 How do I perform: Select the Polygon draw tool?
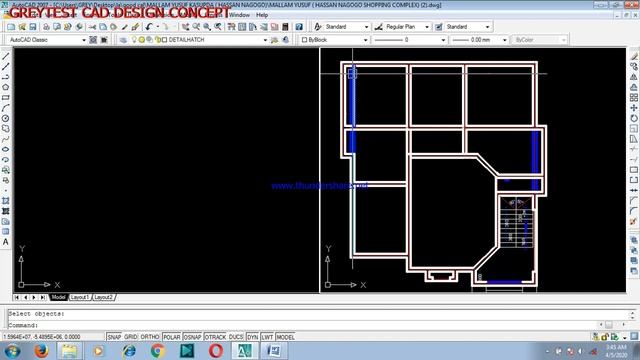click(x=6, y=87)
